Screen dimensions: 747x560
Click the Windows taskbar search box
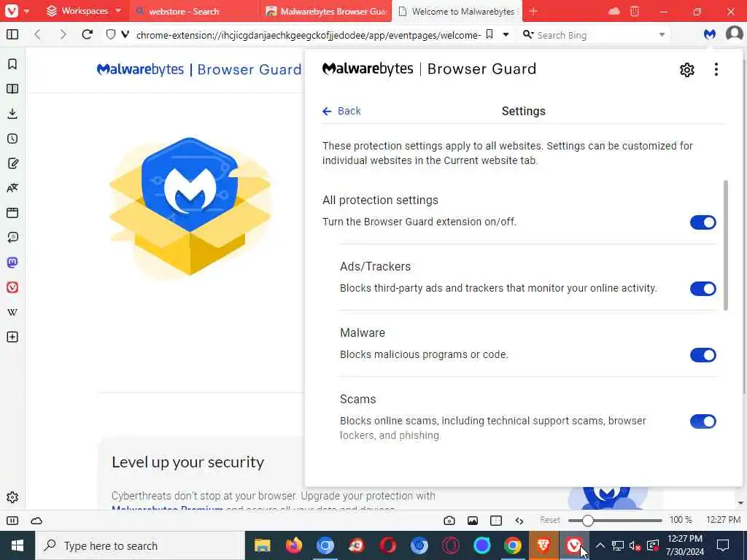click(x=140, y=545)
